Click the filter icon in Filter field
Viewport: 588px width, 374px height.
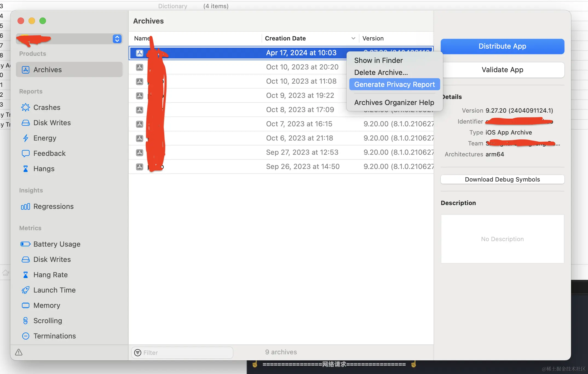[138, 353]
